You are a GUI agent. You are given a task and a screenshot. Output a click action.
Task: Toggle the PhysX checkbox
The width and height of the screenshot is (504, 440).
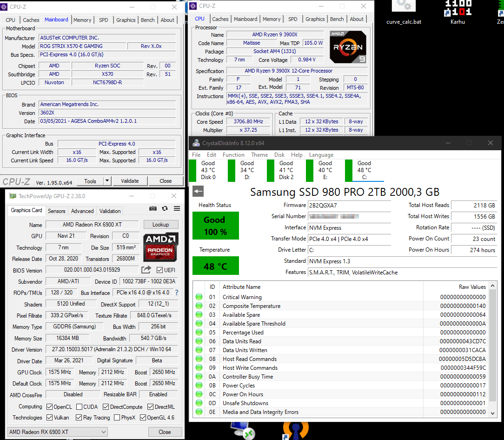pos(117,418)
